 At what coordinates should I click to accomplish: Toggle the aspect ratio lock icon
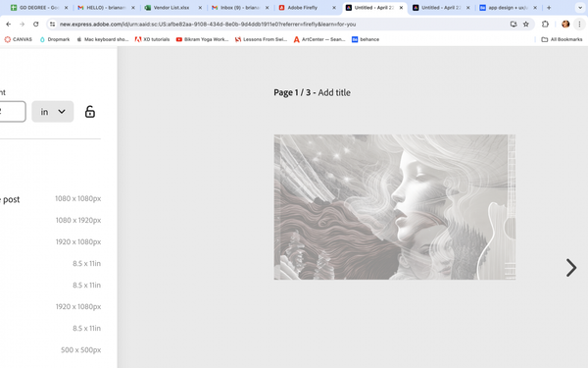[89, 112]
